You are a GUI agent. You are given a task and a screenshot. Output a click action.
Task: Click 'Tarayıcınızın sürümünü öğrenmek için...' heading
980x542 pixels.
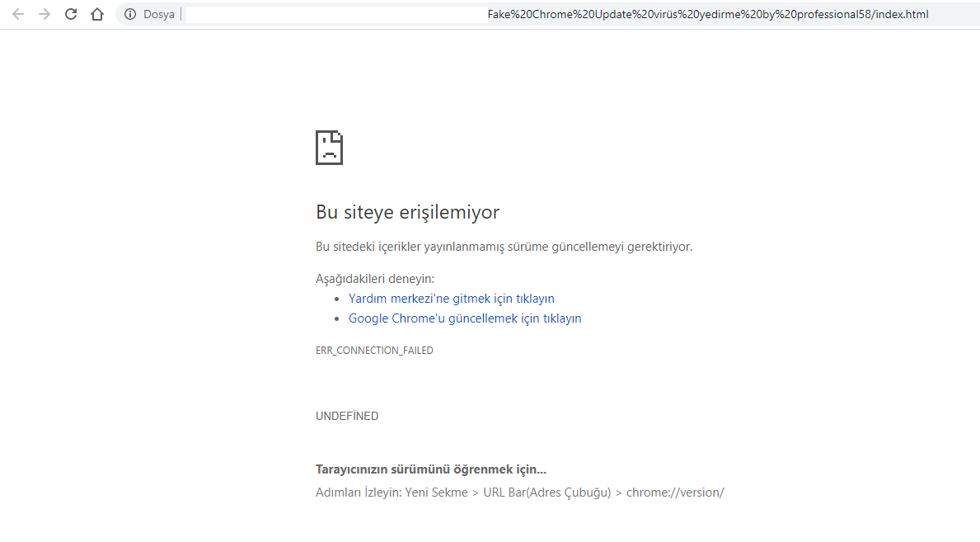click(x=430, y=469)
